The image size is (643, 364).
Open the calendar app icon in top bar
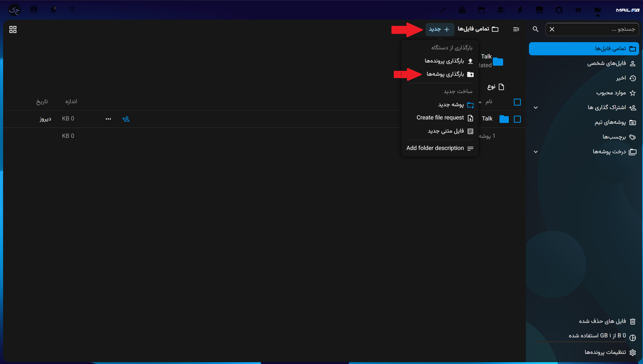click(x=481, y=10)
